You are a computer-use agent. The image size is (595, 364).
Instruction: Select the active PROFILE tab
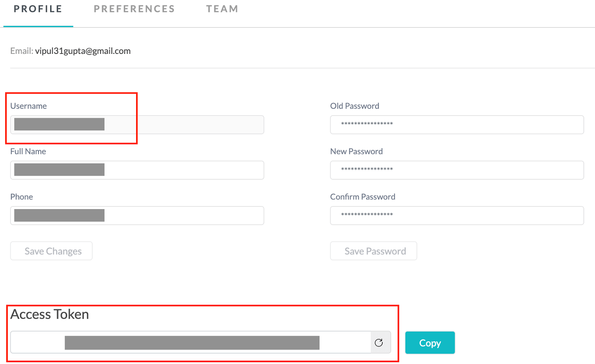pyautogui.click(x=37, y=9)
